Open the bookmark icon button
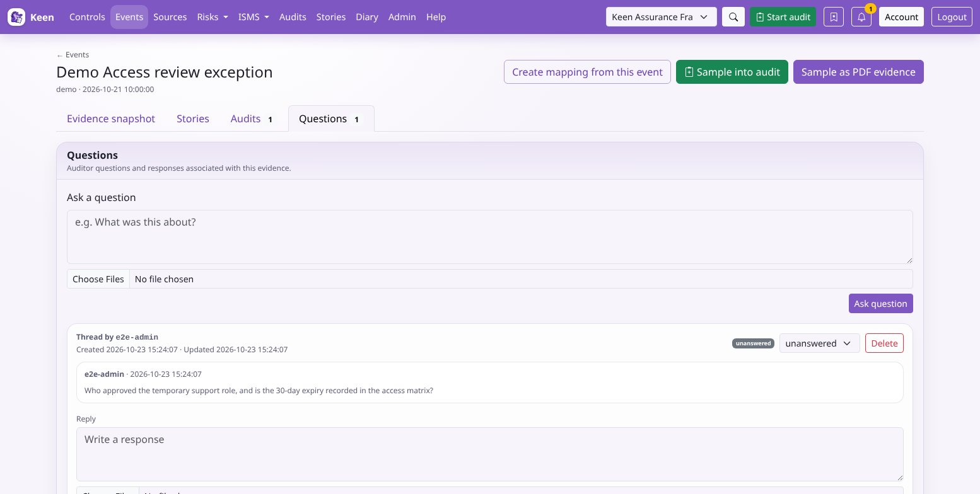This screenshot has width=980, height=494. click(x=834, y=17)
